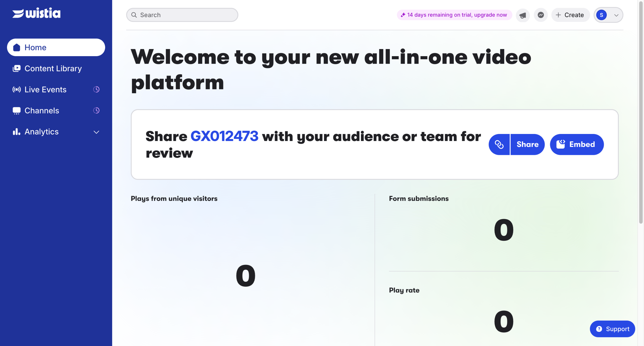Open the Live Events section
Viewport: 644px width, 346px height.
46,90
